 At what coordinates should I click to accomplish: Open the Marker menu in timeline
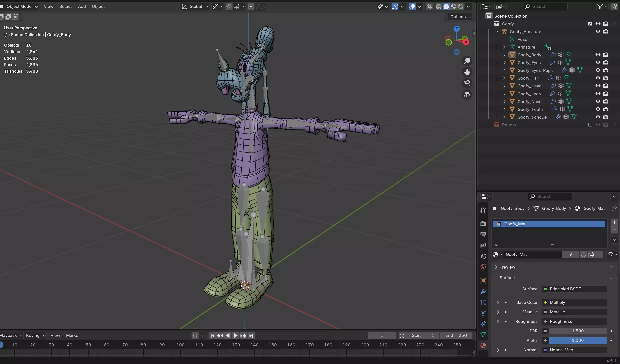tap(73, 335)
